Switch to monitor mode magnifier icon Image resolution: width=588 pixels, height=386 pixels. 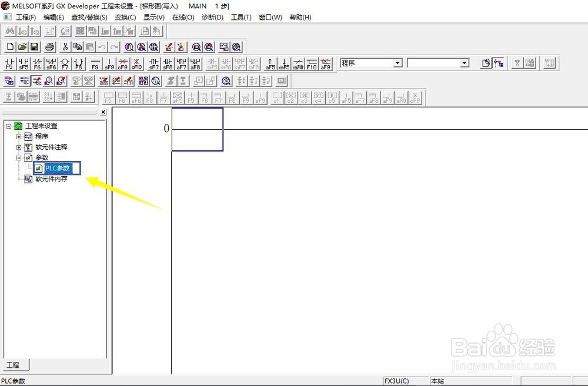tap(49, 80)
